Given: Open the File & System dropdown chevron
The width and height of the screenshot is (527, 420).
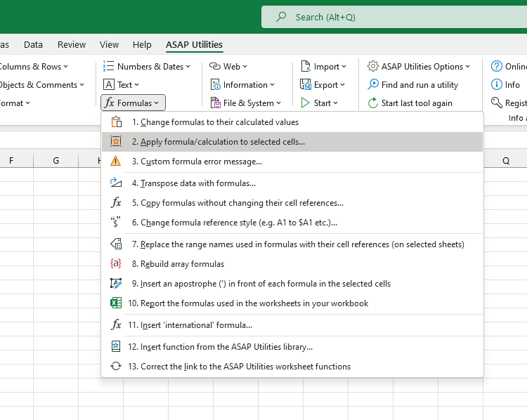Looking at the screenshot, I should pyautogui.click(x=279, y=103).
